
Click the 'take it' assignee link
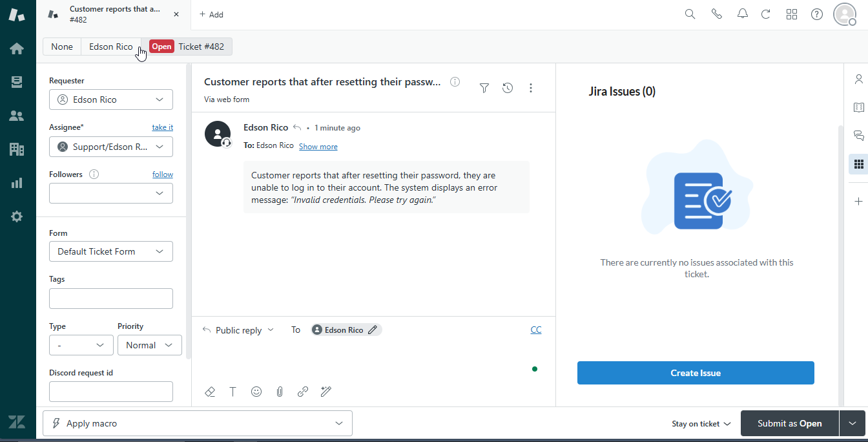[162, 127]
